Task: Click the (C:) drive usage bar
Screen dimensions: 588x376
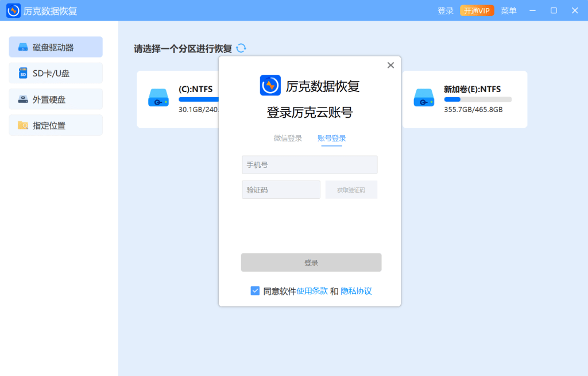Action: pos(199,99)
